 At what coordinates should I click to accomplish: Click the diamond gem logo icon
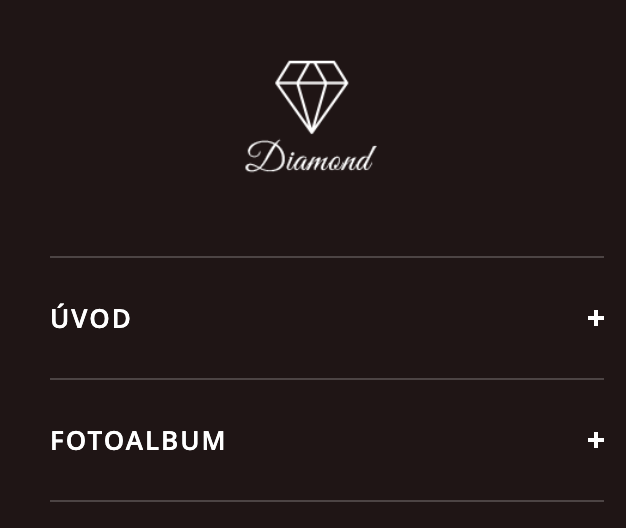(x=311, y=96)
